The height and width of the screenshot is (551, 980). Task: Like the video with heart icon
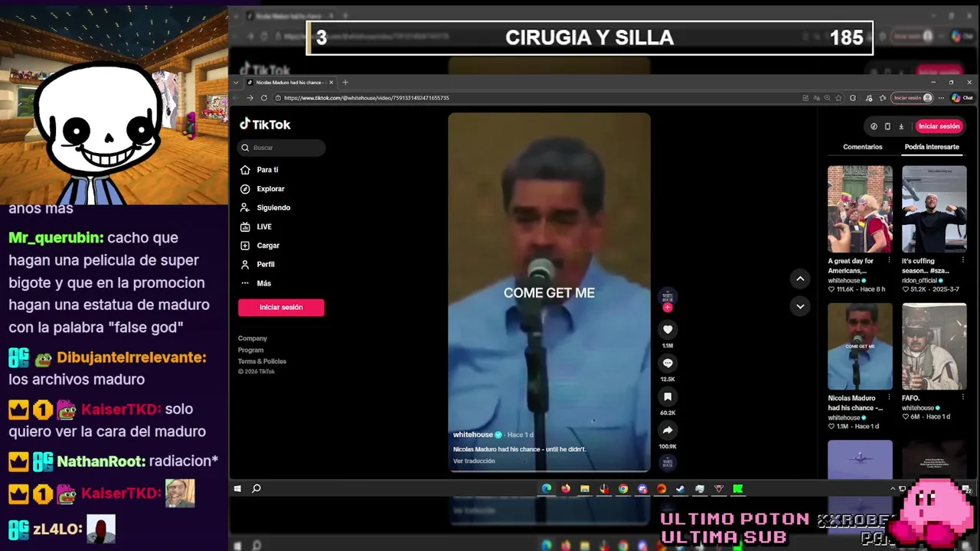[x=668, y=329]
